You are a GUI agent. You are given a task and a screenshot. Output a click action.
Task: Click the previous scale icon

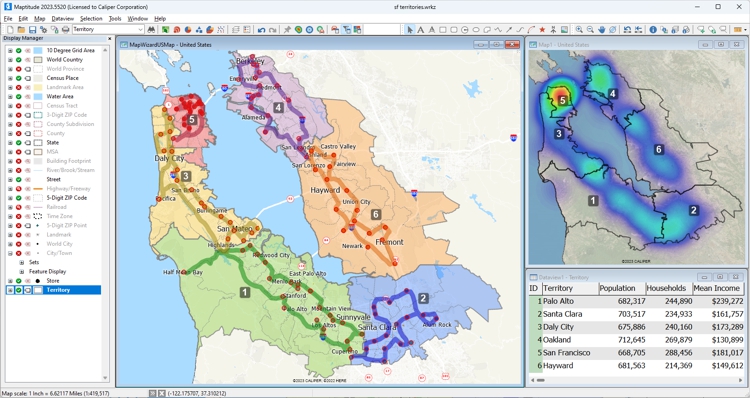pos(627,30)
